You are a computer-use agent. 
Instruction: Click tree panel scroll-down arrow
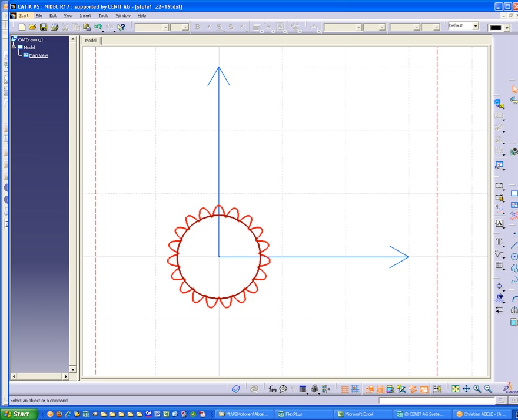(72, 369)
